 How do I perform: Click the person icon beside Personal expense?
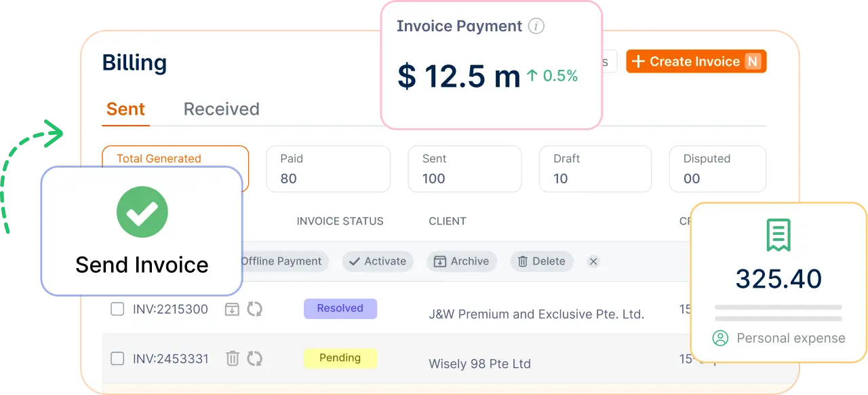(x=720, y=338)
